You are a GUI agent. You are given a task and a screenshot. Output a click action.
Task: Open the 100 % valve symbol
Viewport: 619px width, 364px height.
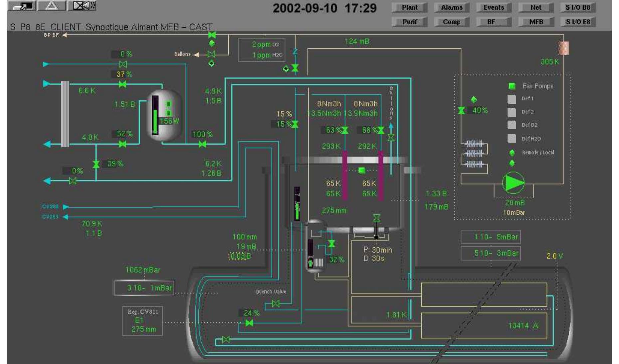coord(202,144)
